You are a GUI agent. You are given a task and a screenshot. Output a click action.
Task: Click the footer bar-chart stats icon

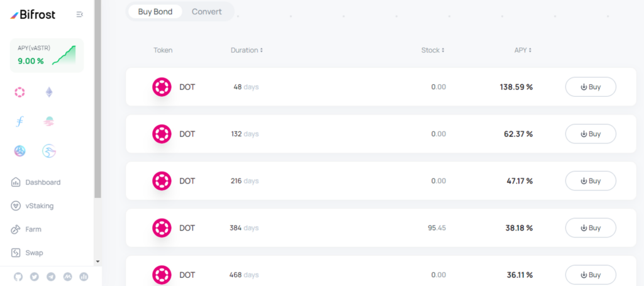(84, 277)
